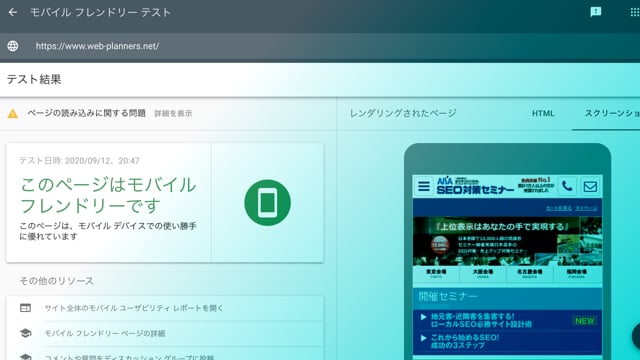Click the mail envelope icon in preview

point(590,187)
